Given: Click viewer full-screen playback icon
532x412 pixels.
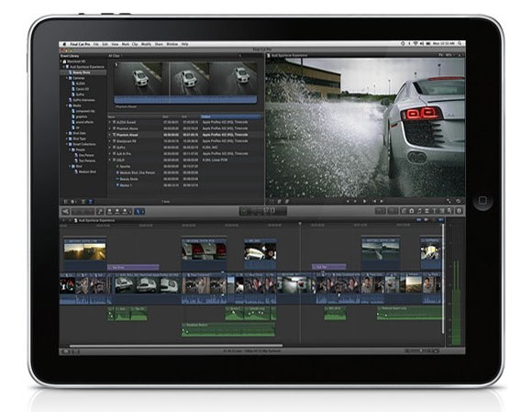Looking at the screenshot, I should pos(449,201).
